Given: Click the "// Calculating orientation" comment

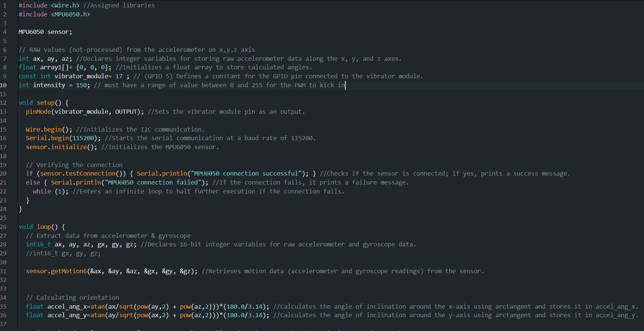Looking at the screenshot, I should 72,298.
